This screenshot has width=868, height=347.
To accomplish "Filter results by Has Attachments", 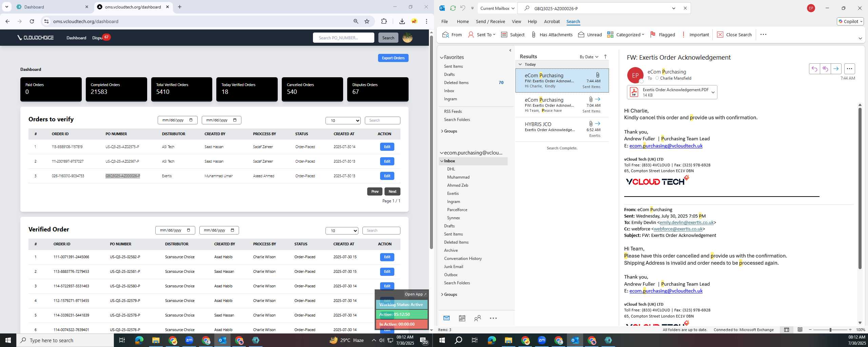I will point(552,35).
